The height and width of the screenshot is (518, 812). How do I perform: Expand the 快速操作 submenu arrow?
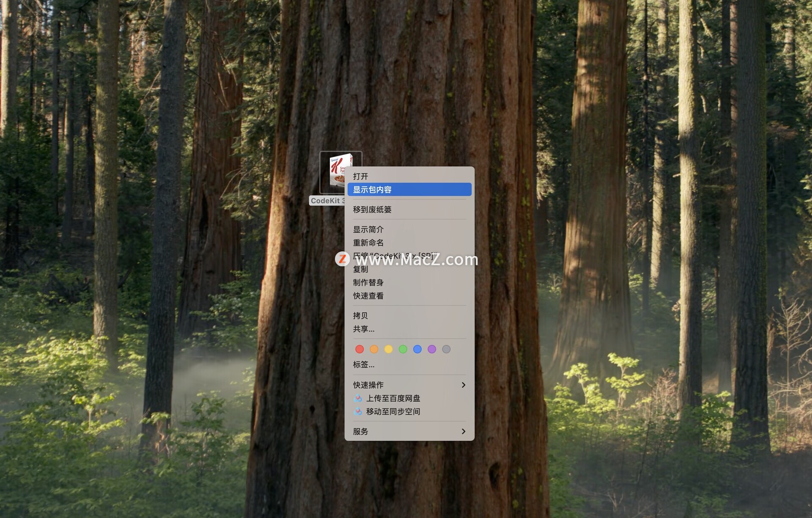tap(464, 385)
